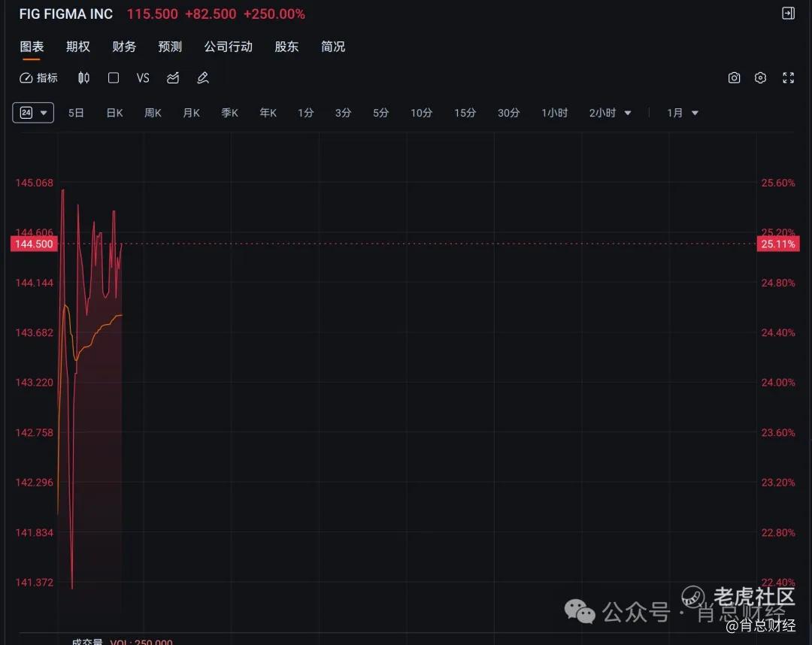This screenshot has height=645, width=812.
Task: Click the +82.500 price change value
Action: (211, 14)
